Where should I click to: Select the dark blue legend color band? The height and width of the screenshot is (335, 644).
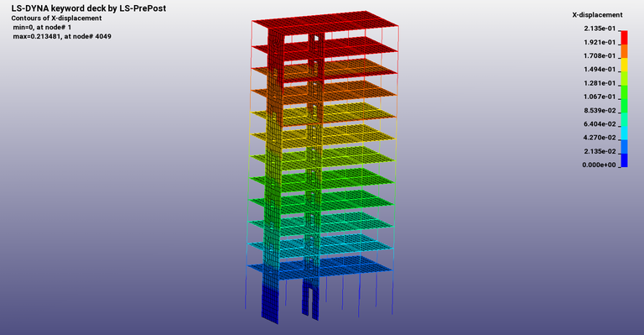coord(624,160)
